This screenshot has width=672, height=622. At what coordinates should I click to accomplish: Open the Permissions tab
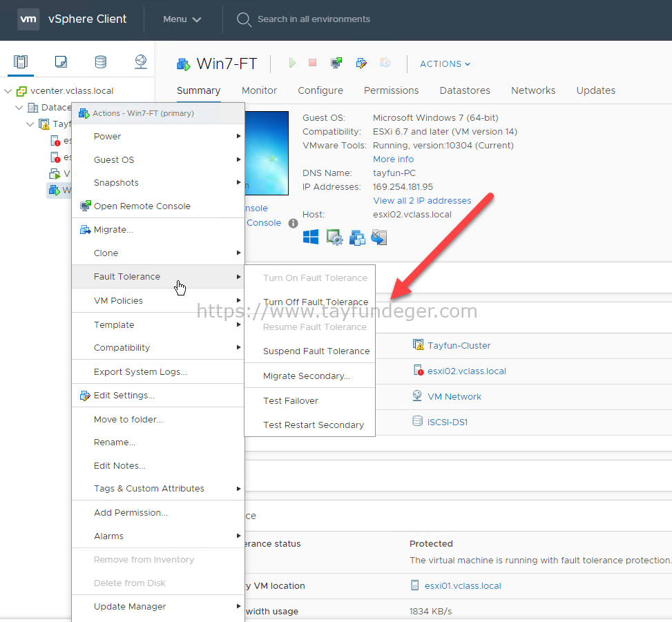point(392,90)
